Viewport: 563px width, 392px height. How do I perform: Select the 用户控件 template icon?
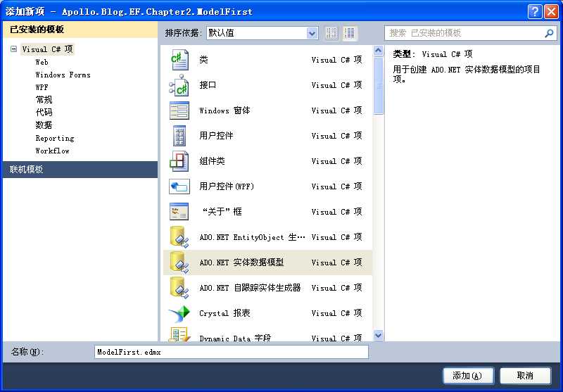[179, 136]
